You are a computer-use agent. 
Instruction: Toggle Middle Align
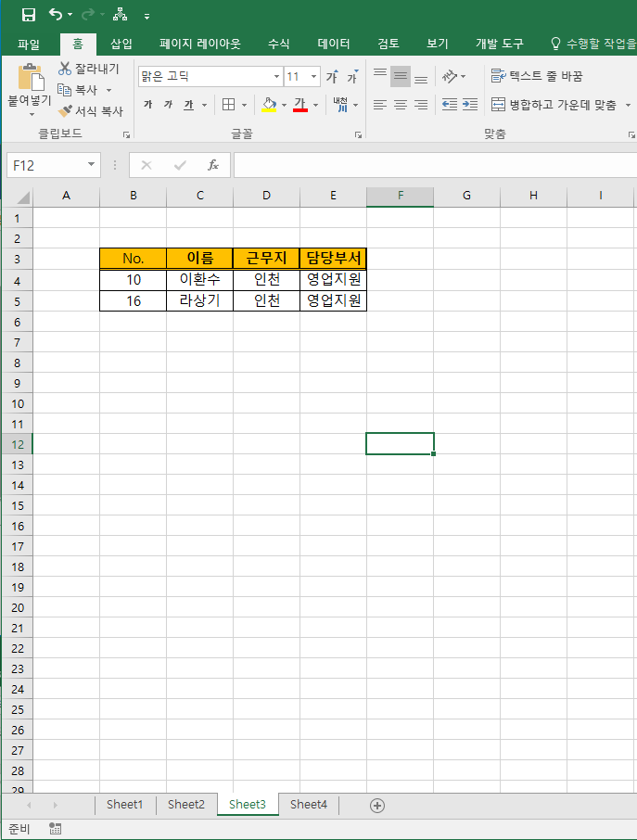401,77
